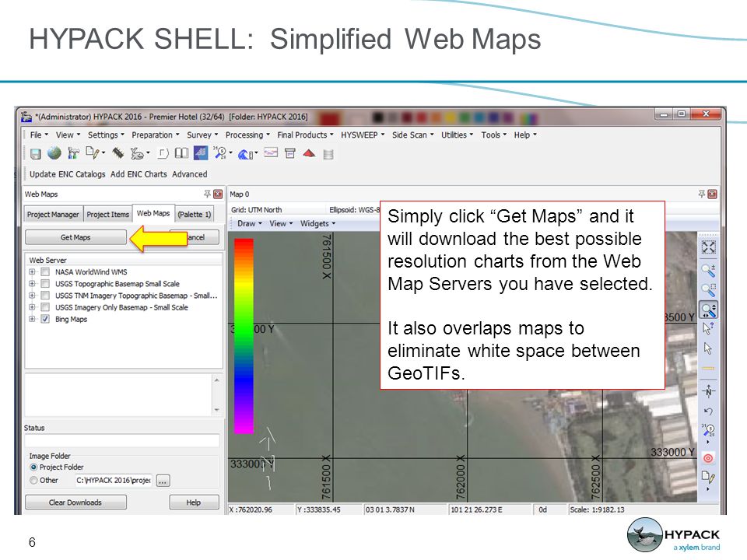Image resolution: width=747 pixels, height=560 pixels.
Task: Pin the Map 0 window
Action: point(702,194)
